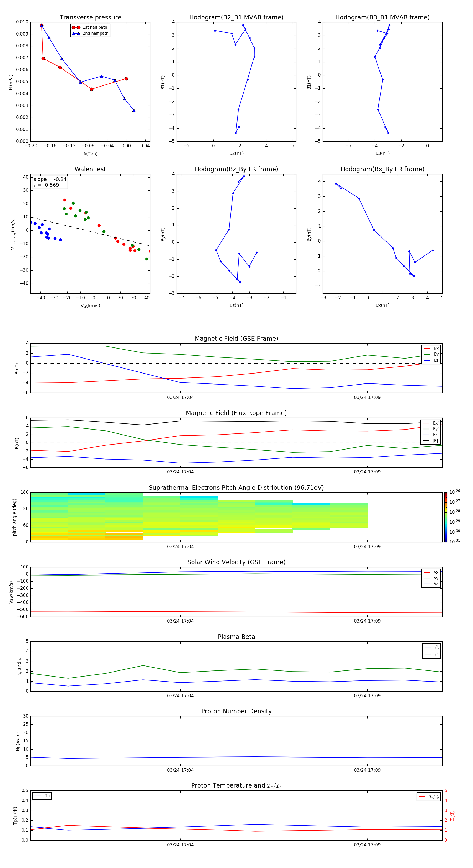Click the red 'Te/Tp' right axis label
This screenshot has height=868, width=473.
tap(453, 815)
